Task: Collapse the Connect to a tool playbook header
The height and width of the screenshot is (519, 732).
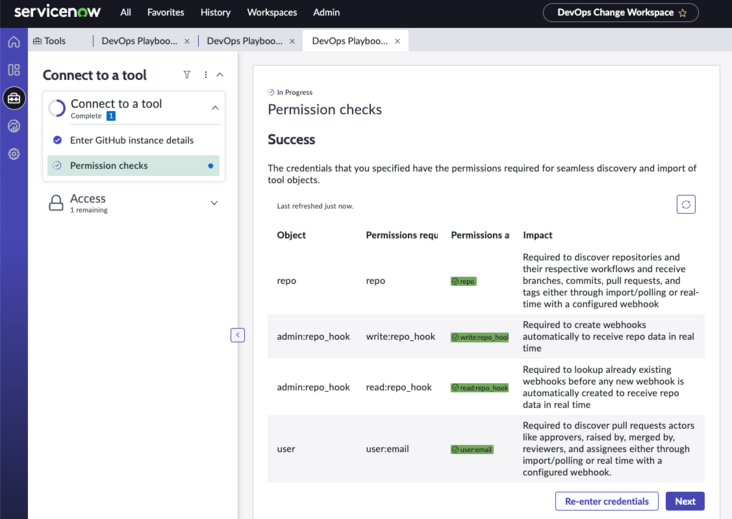Action: tap(220, 75)
